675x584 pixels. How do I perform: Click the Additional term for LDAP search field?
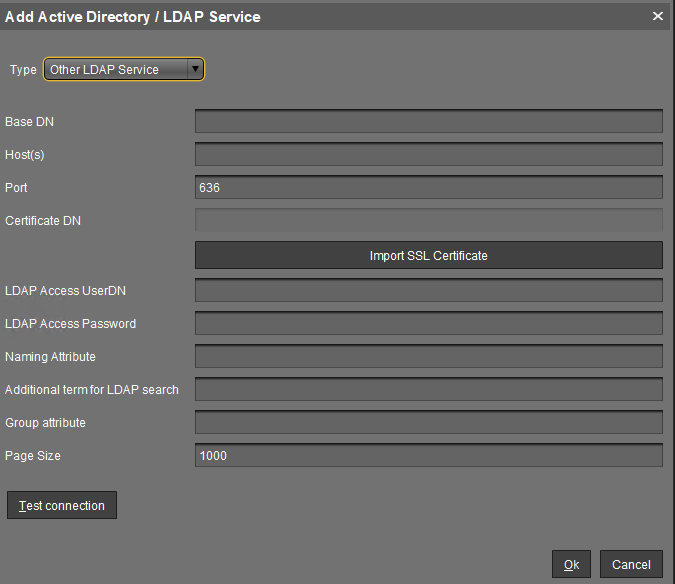tap(428, 390)
